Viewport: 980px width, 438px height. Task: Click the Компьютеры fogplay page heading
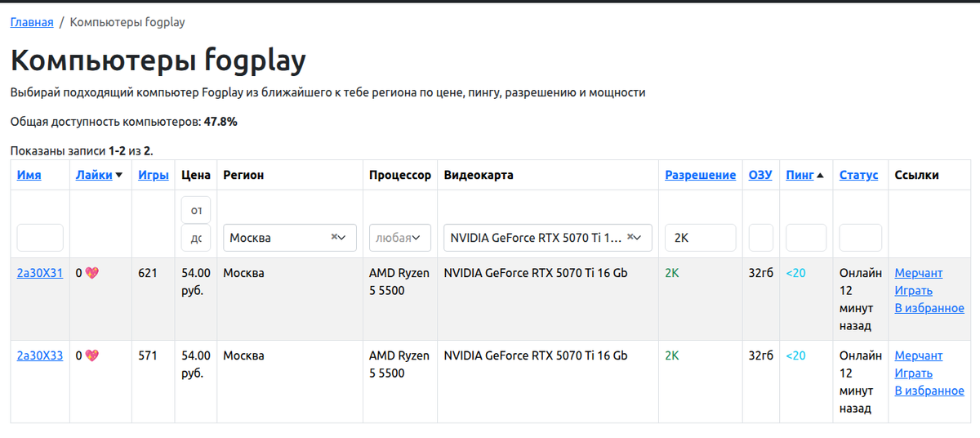(158, 60)
